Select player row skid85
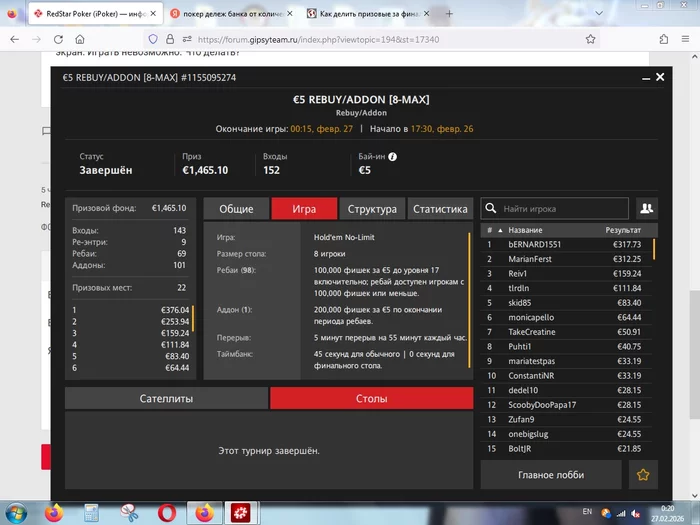The image size is (700, 525). coord(566,303)
